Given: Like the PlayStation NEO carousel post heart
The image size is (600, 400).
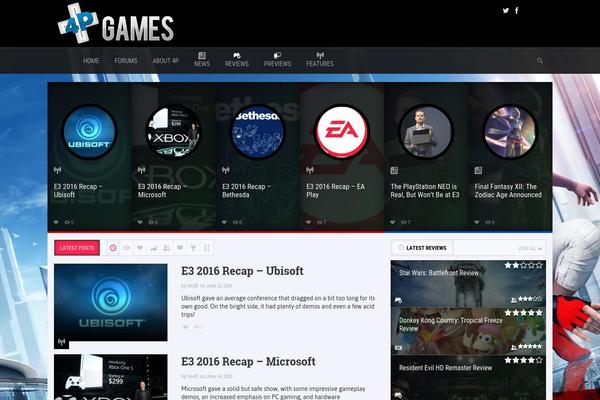Looking at the screenshot, I should 393,222.
